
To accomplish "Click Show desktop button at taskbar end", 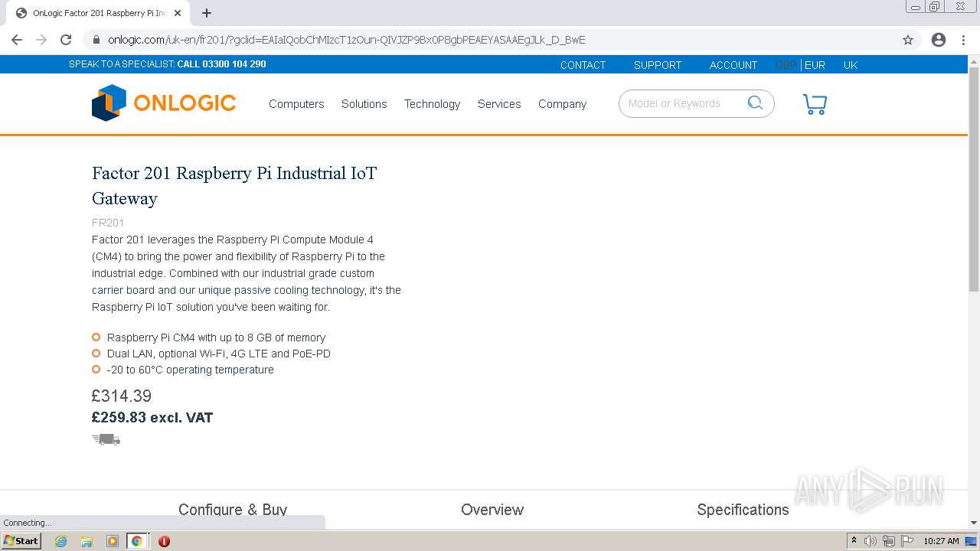I will 972,541.
